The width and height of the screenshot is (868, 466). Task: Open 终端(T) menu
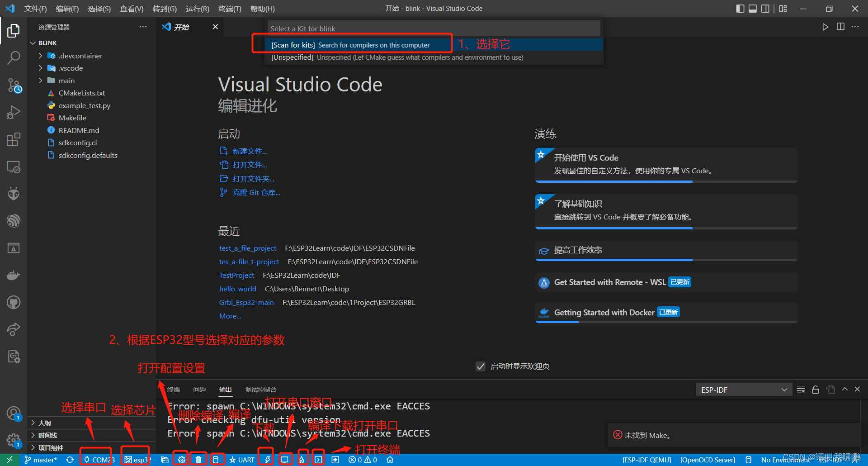coord(230,9)
